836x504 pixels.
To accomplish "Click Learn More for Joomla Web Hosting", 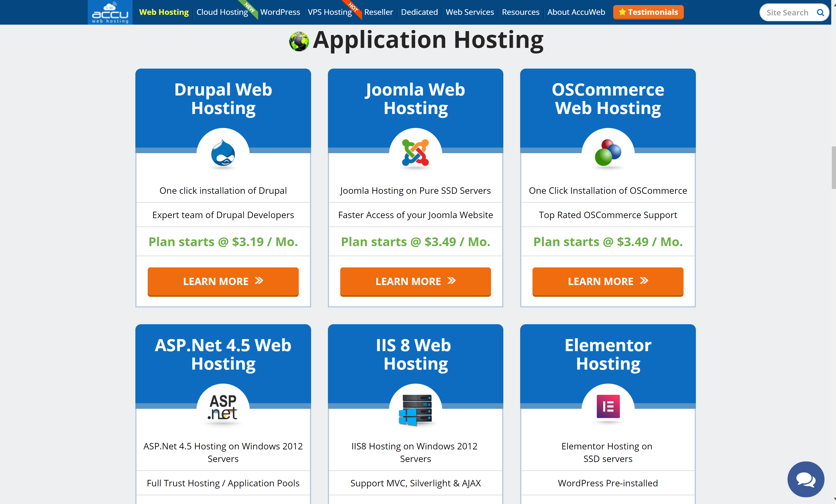I will point(415,281).
